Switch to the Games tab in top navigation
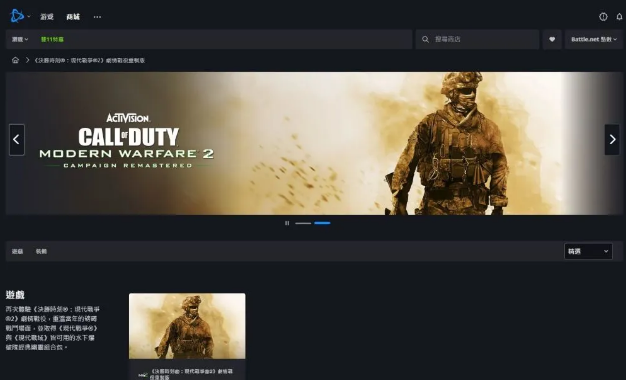The height and width of the screenshot is (380, 626). 47,17
